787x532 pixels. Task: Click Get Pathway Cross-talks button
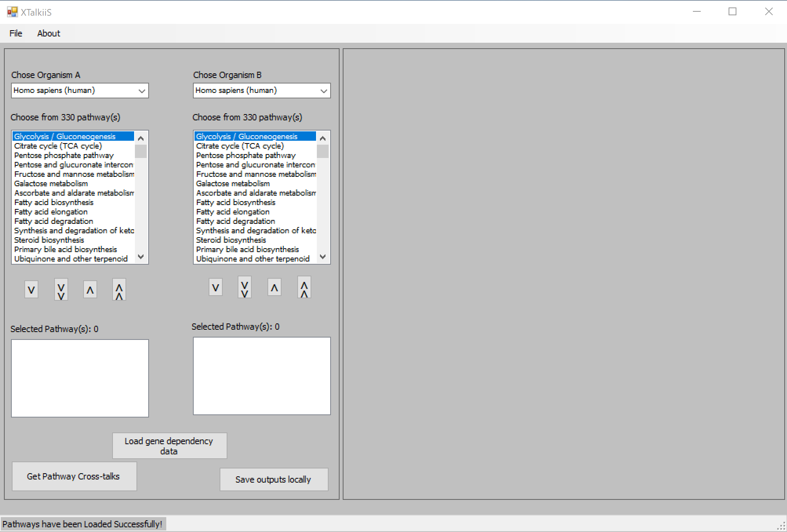(x=74, y=476)
